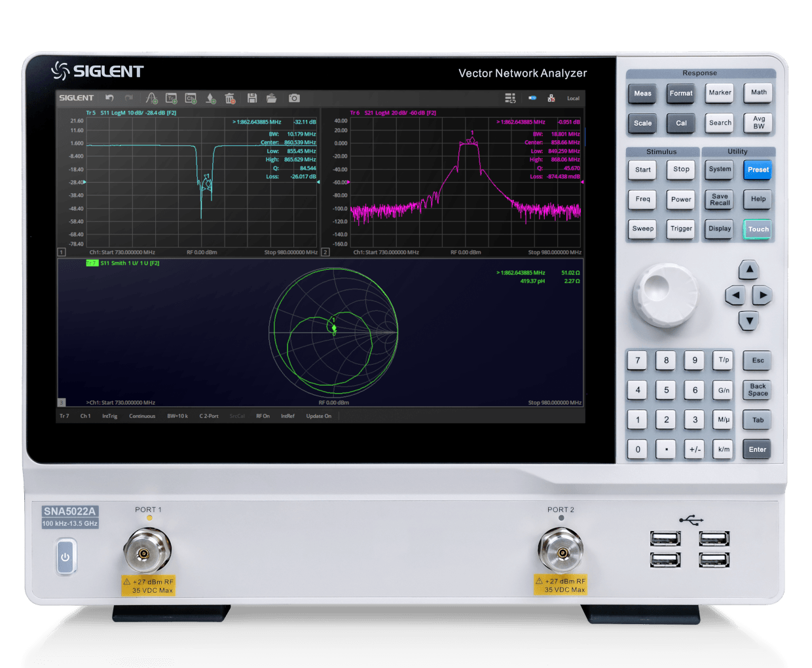The width and height of the screenshot is (812, 668).
Task: Click the network LAN status icon
Action: pyautogui.click(x=551, y=98)
